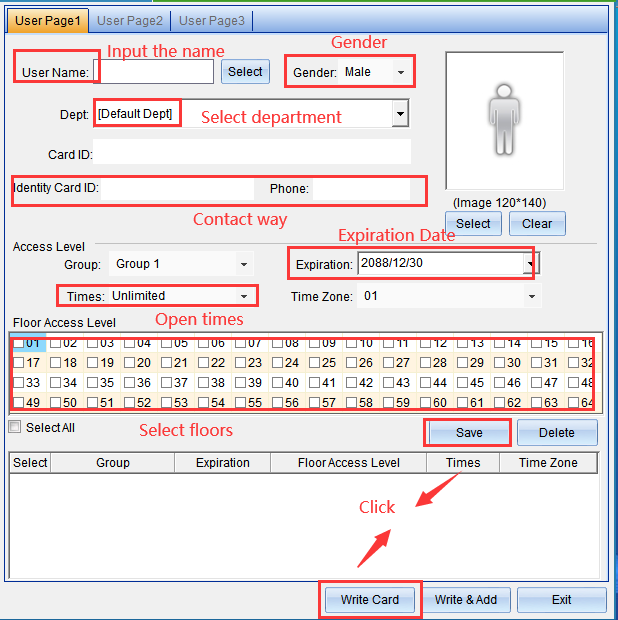Open the Expiration date picker
This screenshot has width=618, height=620.
(530, 264)
